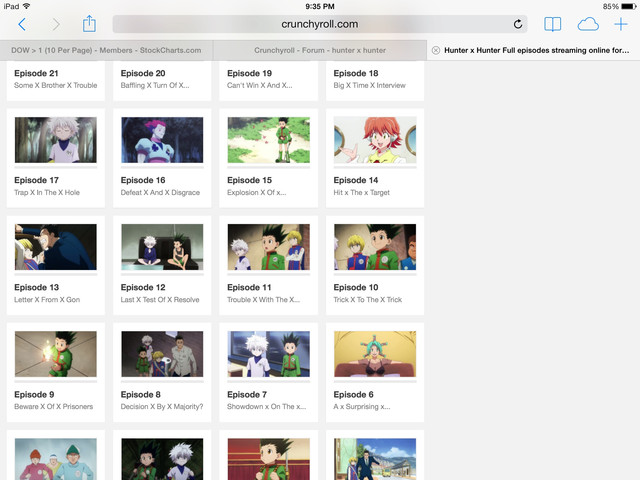
Task: Click the 'Episode 8' title
Action: click(x=140, y=395)
